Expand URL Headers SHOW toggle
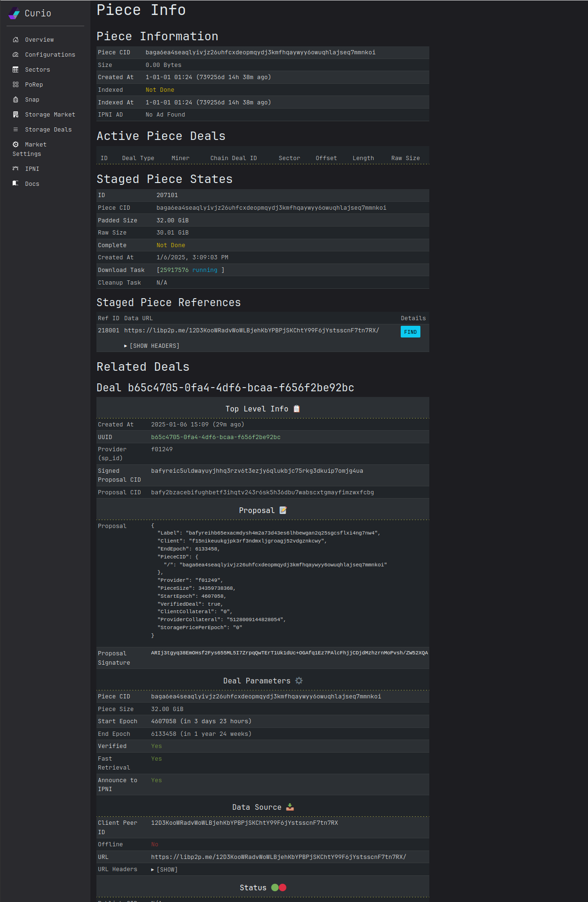 pos(164,870)
